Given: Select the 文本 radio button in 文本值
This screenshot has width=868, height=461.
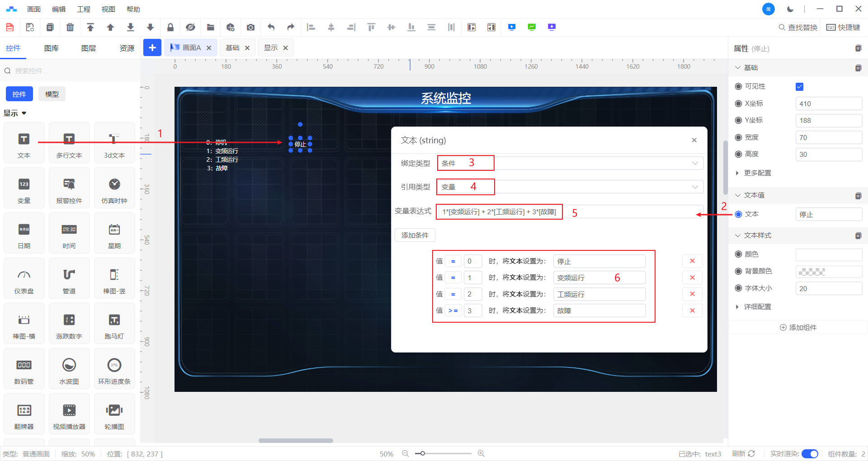Looking at the screenshot, I should (739, 214).
